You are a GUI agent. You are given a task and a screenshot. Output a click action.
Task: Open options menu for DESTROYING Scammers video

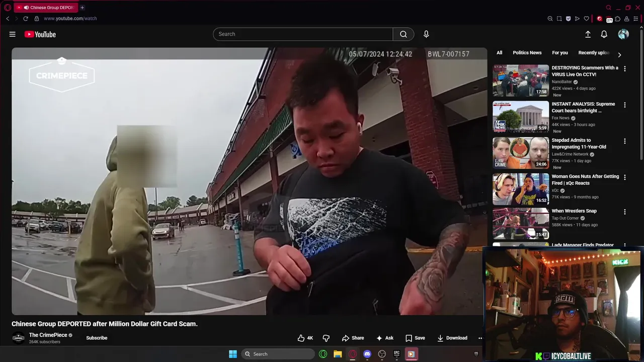tap(625, 68)
